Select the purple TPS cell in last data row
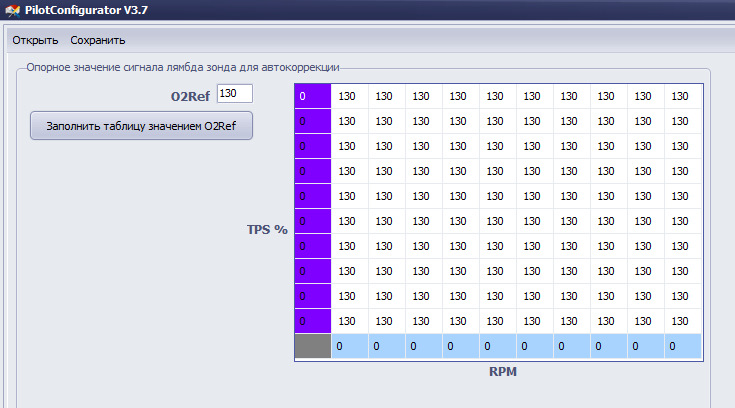This screenshot has height=408, width=735. [x=313, y=321]
